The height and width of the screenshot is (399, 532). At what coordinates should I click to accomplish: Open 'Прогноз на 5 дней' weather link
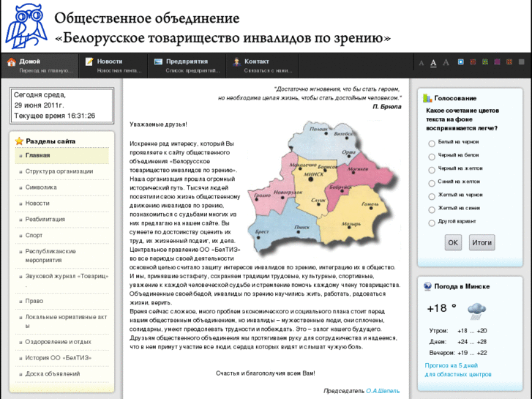tap(452, 365)
